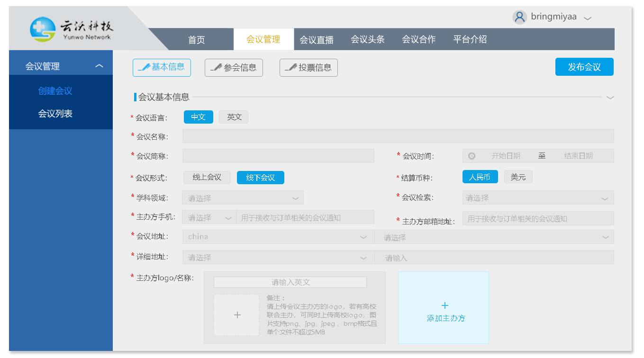Click the clock icon in meeting time field

[472, 156]
